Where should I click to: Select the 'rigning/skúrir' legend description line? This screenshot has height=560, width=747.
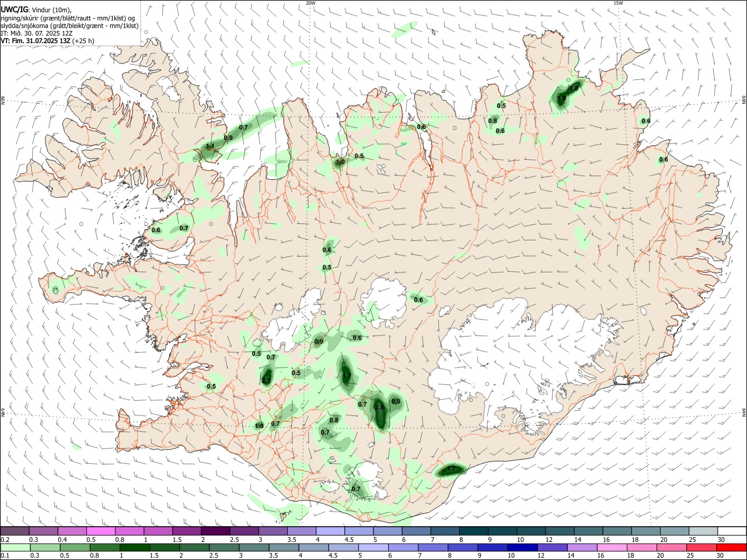68,18
